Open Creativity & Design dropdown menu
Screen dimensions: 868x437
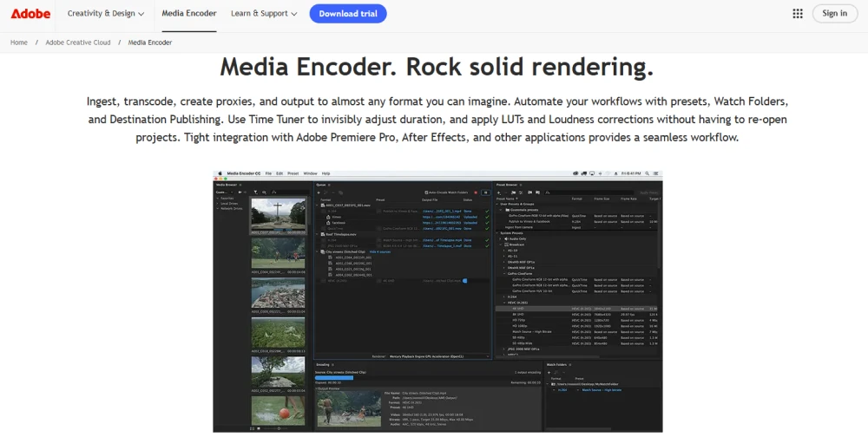click(106, 13)
